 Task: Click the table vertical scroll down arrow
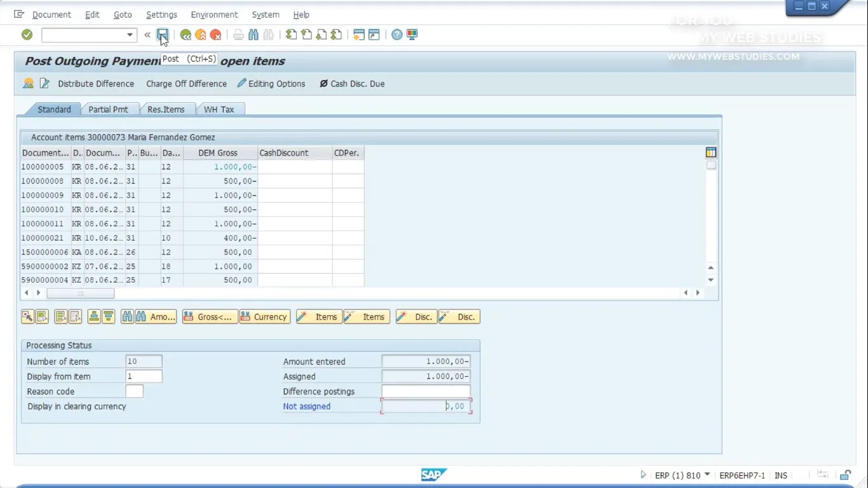[x=711, y=280]
